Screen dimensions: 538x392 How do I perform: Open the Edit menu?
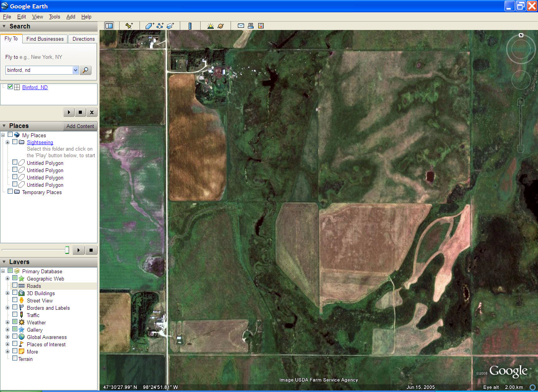click(22, 17)
